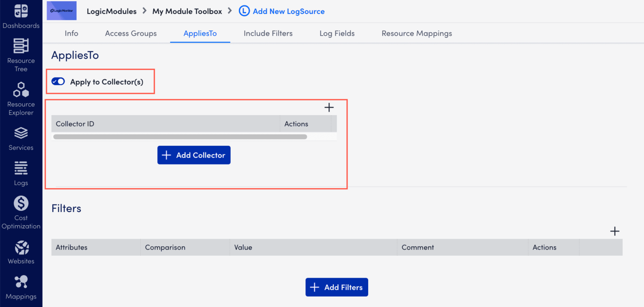
Task: Select the Cost Optimization icon
Action: (x=21, y=209)
